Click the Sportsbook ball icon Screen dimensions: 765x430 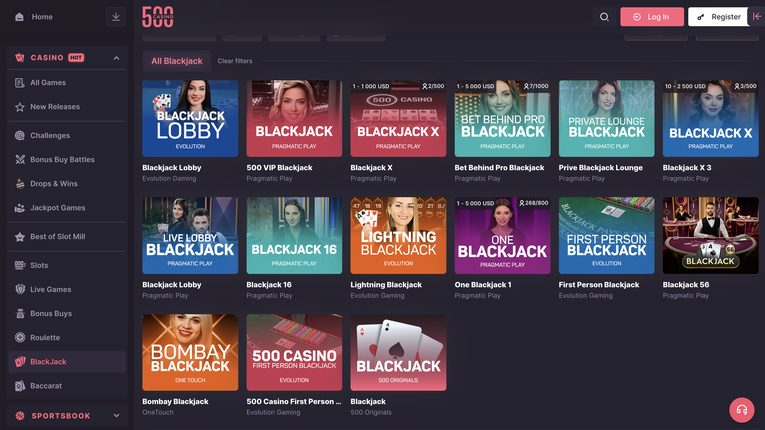20,416
